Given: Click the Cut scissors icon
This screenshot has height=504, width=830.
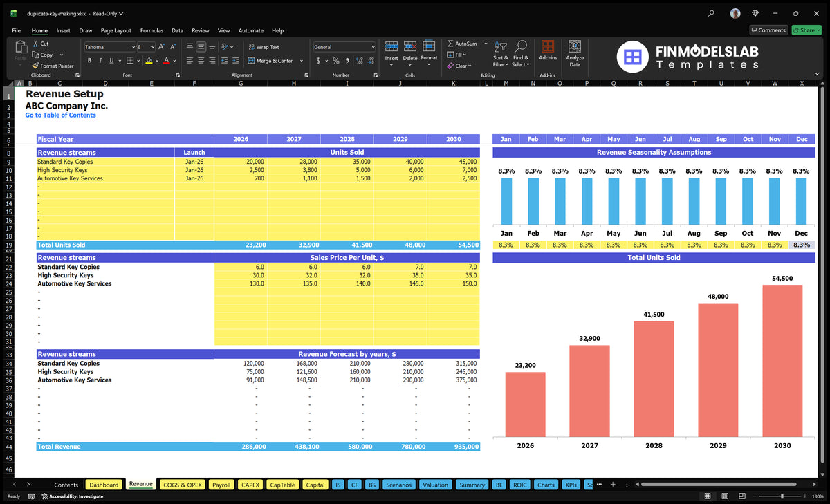Looking at the screenshot, I should tap(35, 44).
